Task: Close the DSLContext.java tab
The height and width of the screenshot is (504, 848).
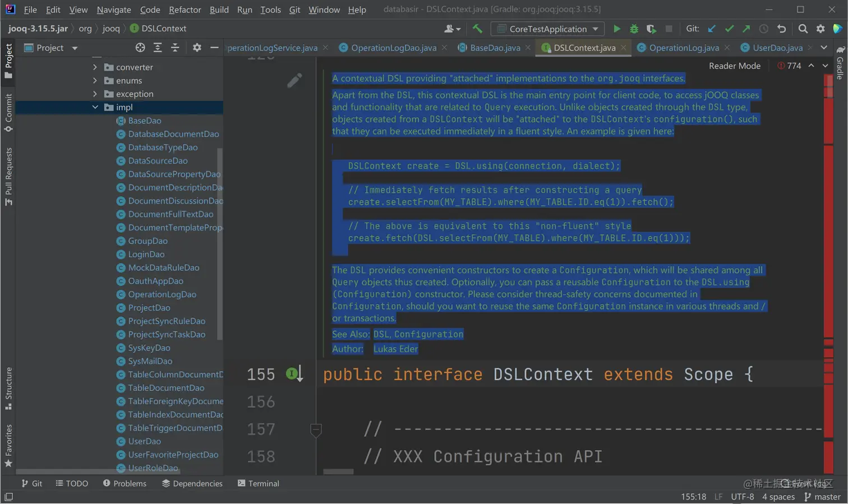Action: click(x=623, y=48)
